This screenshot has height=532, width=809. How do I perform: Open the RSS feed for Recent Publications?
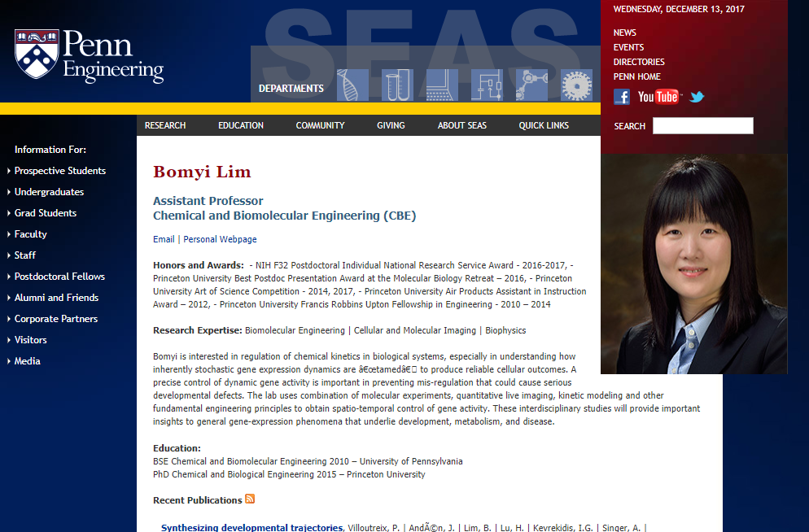pos(250,499)
